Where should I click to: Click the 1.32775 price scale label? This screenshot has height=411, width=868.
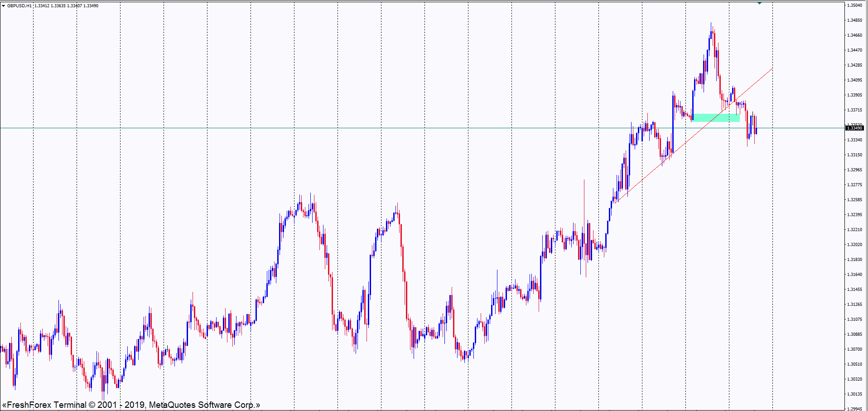coord(854,185)
